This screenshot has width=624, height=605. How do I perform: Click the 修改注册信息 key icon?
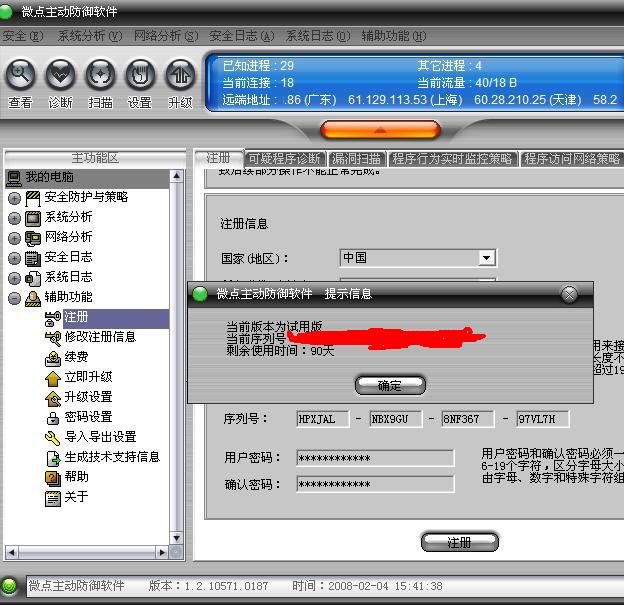click(x=53, y=338)
